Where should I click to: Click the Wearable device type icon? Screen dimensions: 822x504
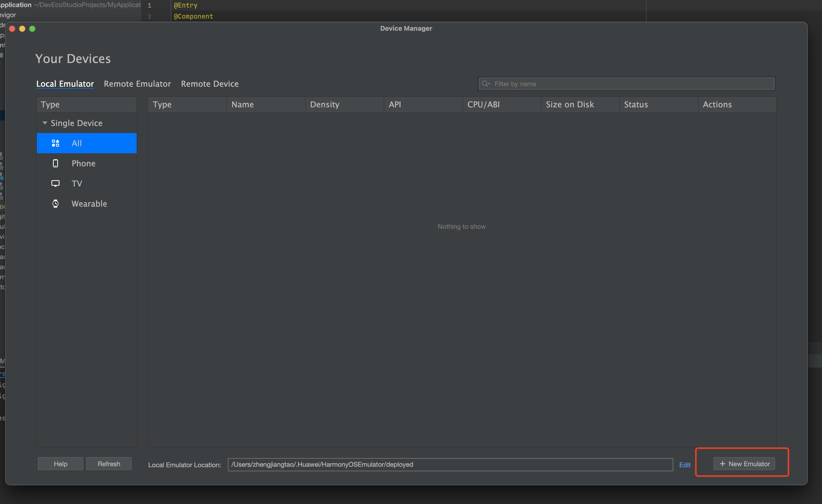[x=55, y=204]
